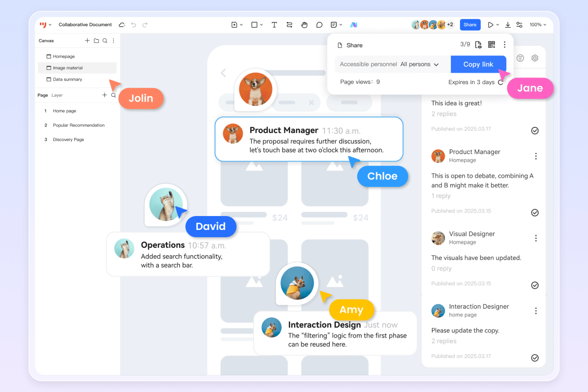Expand the preview play dropdown
This screenshot has height=392, width=588.
[498, 25]
